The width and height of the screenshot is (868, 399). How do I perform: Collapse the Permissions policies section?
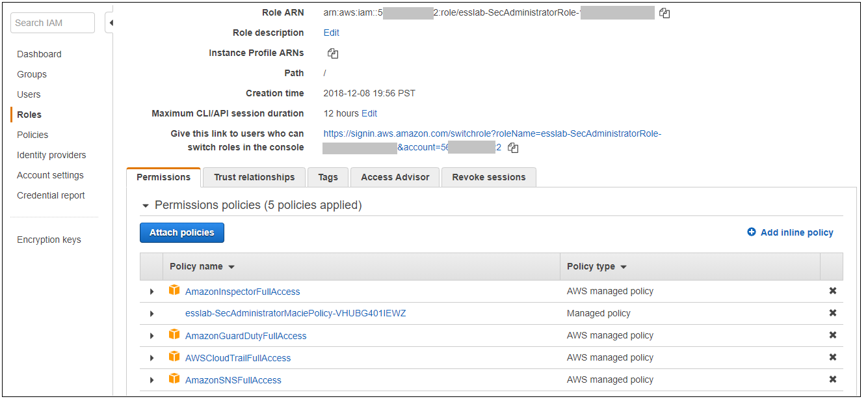(146, 206)
